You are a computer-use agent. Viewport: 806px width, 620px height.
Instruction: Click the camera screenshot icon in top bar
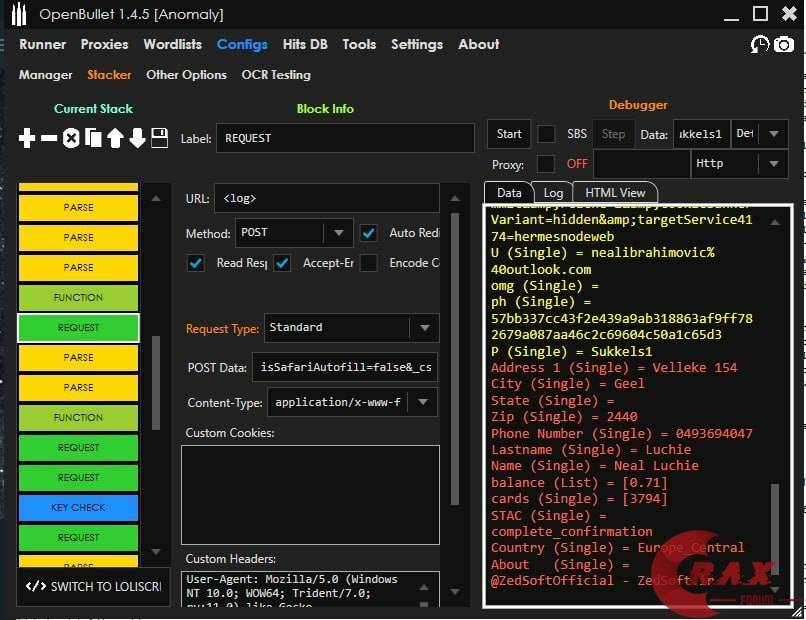click(x=784, y=45)
